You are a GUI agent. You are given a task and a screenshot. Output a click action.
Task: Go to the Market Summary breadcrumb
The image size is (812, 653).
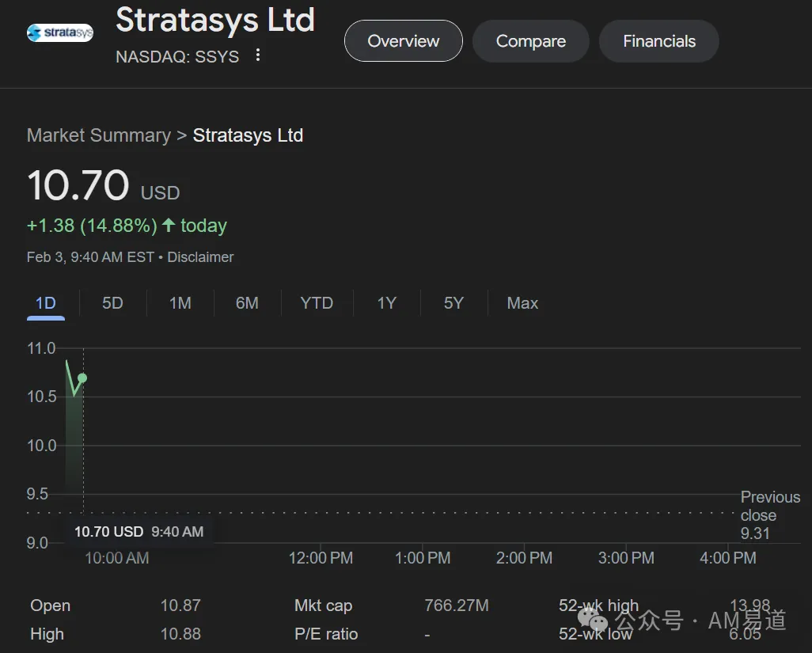[x=98, y=135]
